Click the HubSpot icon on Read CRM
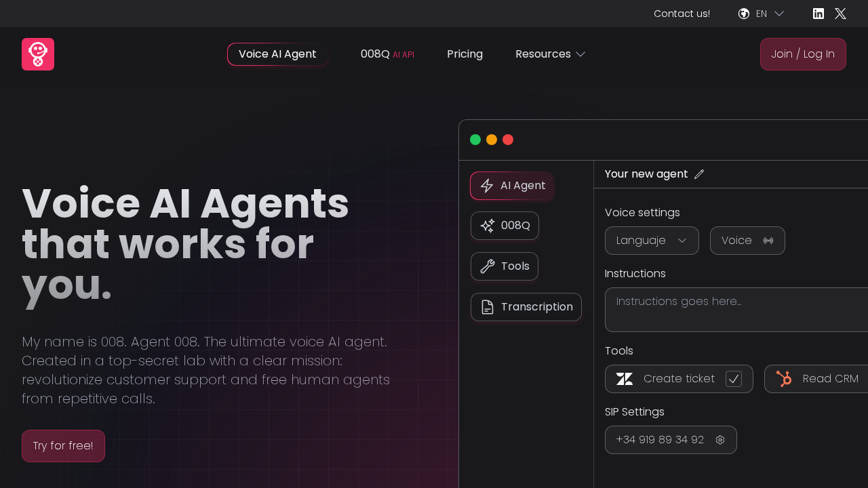Image resolution: width=868 pixels, height=488 pixels. (x=783, y=379)
